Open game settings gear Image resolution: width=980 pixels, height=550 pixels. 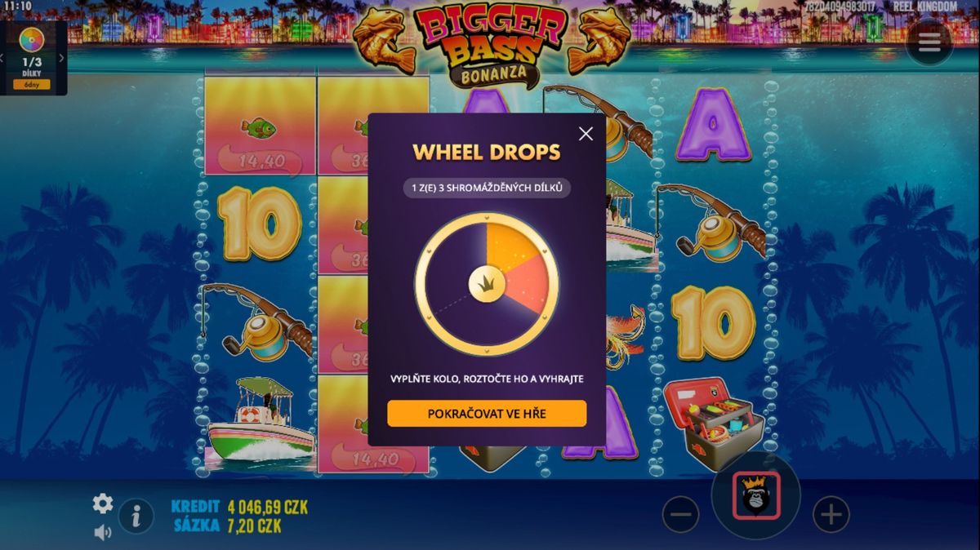tap(103, 503)
